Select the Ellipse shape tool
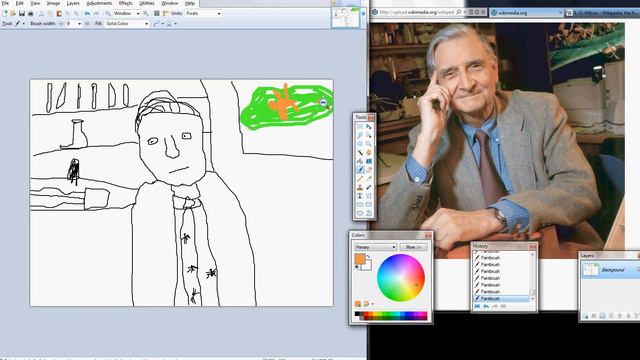The height and width of the screenshot is (360, 640). pos(360,213)
